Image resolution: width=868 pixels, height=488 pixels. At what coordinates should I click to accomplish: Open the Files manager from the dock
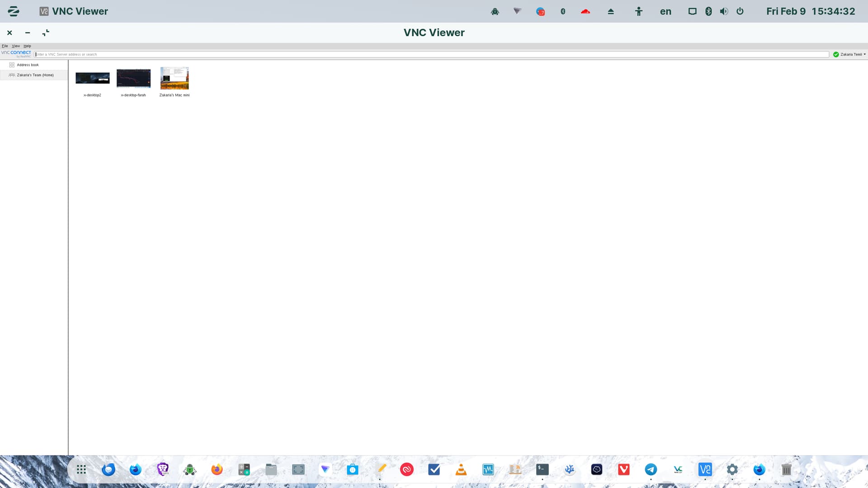(271, 470)
